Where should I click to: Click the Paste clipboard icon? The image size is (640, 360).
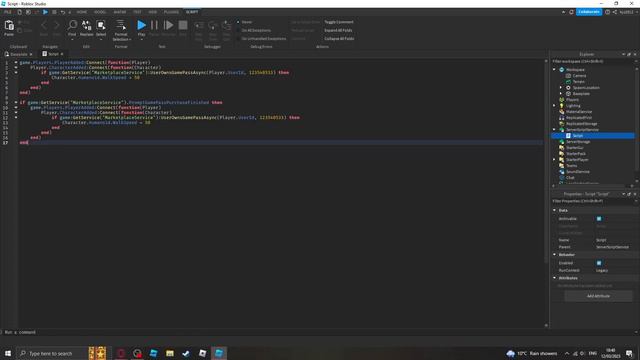[9, 26]
